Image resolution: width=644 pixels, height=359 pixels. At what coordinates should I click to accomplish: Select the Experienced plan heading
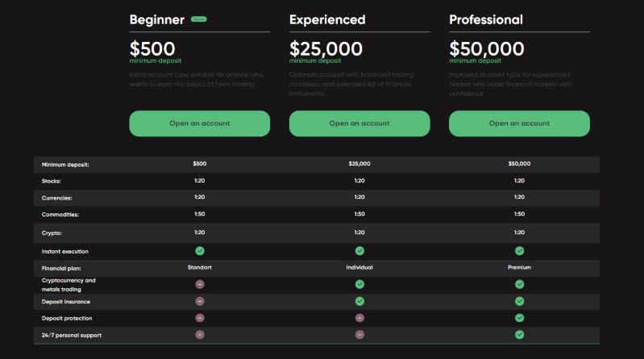point(327,19)
